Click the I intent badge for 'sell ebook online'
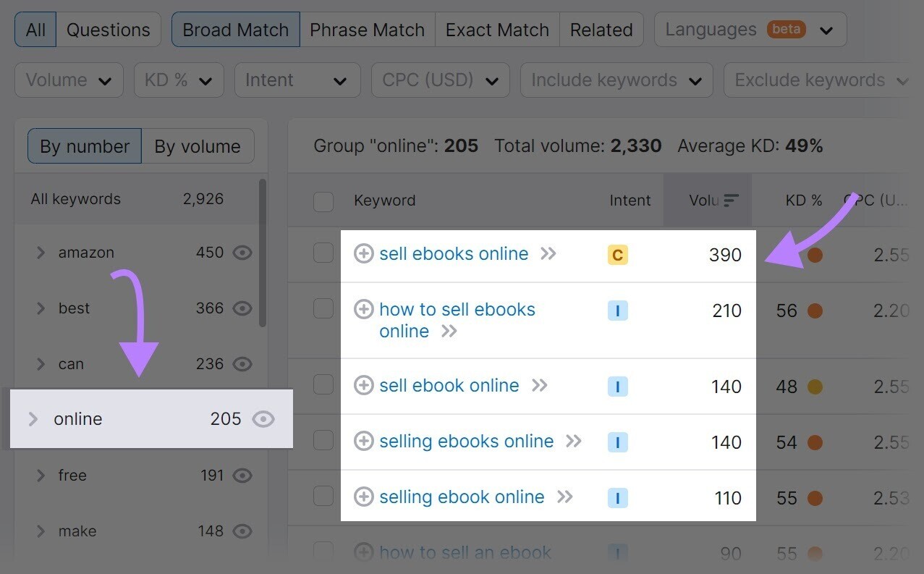This screenshot has width=924, height=574. coord(617,387)
